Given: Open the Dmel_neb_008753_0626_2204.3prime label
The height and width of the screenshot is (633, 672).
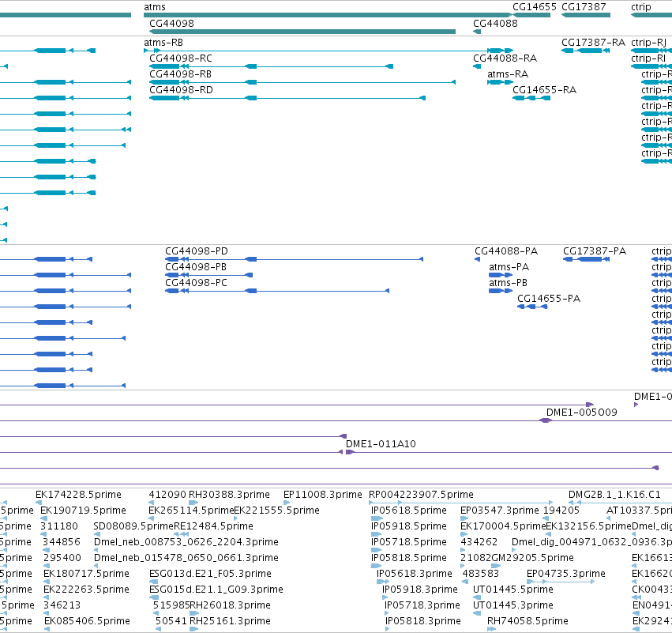Looking at the screenshot, I should (186, 542).
